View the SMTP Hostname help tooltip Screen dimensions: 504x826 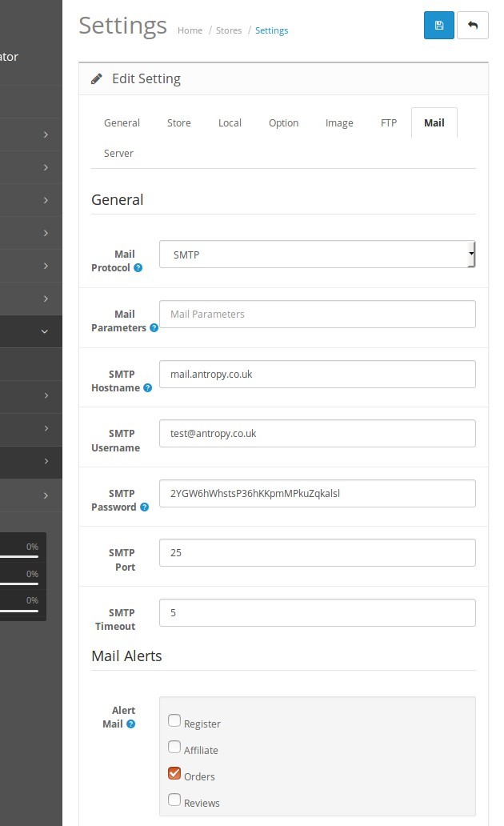148,388
